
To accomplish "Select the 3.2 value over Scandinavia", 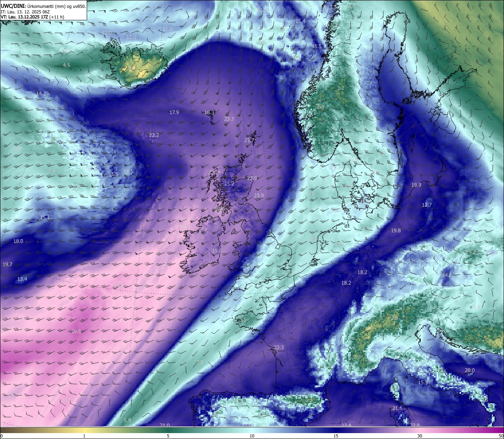I will click(x=341, y=88).
